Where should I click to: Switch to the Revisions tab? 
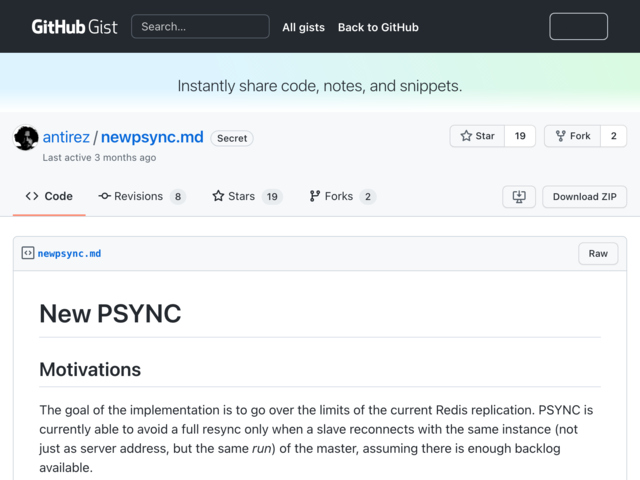(142, 196)
